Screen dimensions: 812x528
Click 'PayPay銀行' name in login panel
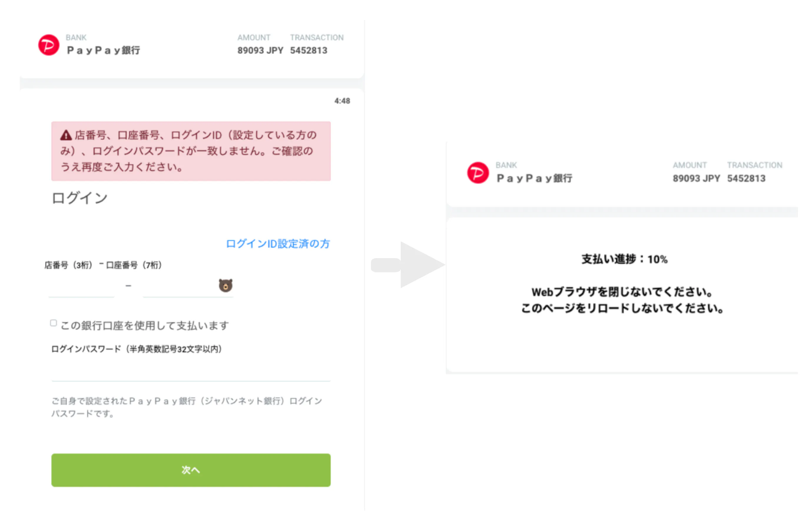103,51
